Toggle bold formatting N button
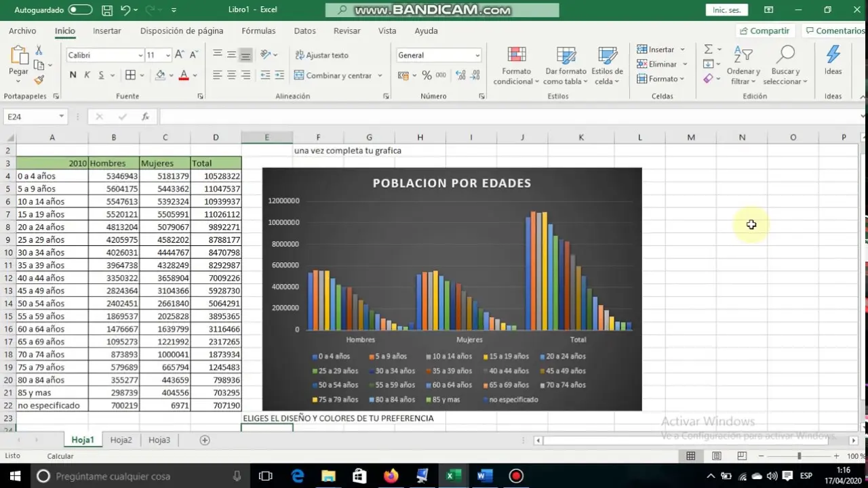The height and width of the screenshot is (488, 868). tap(73, 75)
